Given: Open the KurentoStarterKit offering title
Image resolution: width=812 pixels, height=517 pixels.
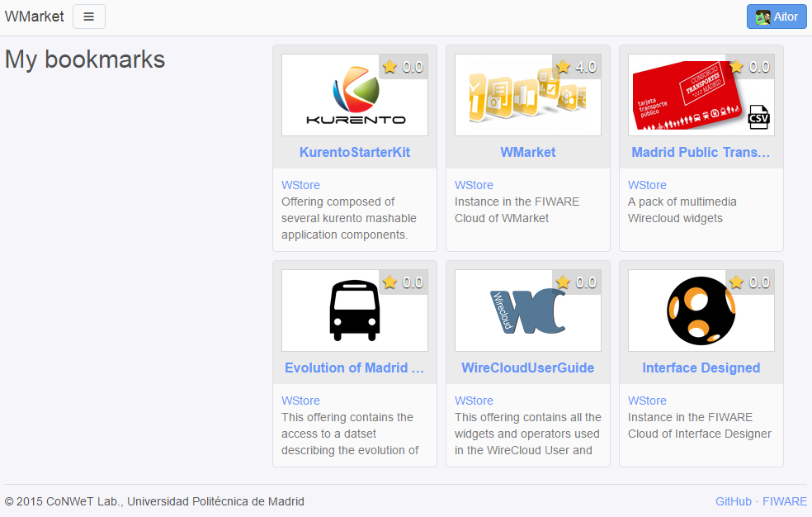Looking at the screenshot, I should tap(355, 152).
